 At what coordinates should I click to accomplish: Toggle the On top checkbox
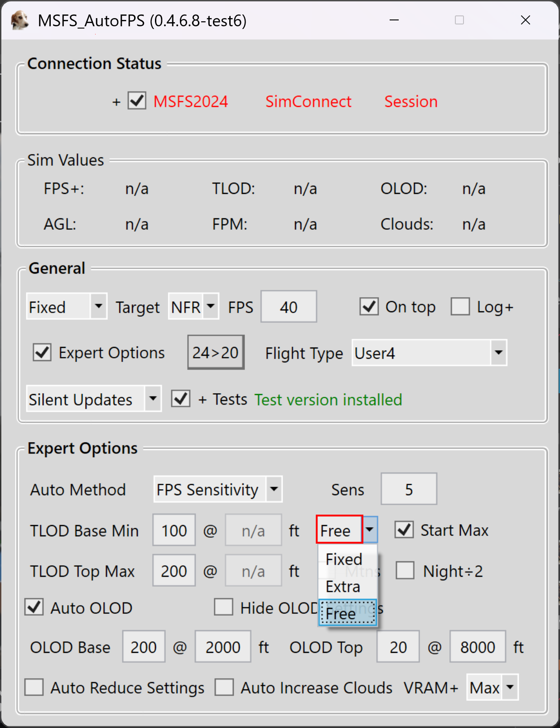point(369,307)
